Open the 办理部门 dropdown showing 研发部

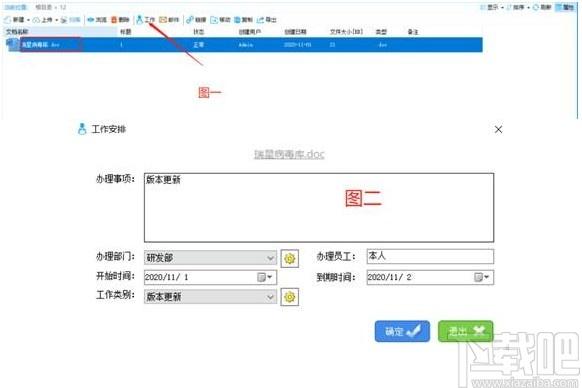point(210,257)
